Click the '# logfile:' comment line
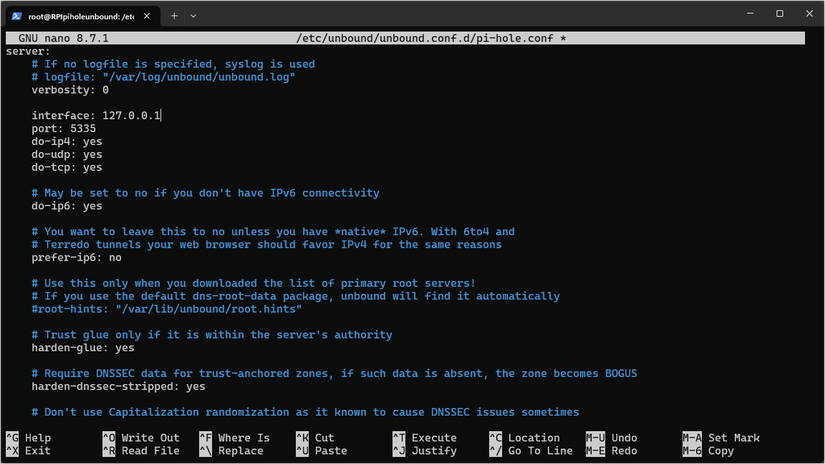The image size is (825, 464). (164, 77)
